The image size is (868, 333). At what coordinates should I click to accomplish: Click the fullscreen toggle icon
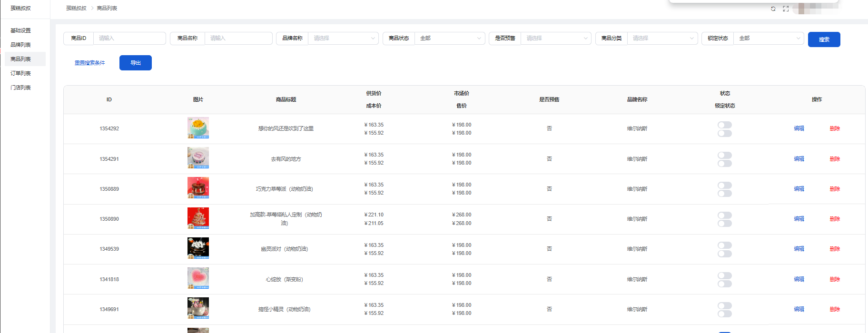tap(786, 9)
